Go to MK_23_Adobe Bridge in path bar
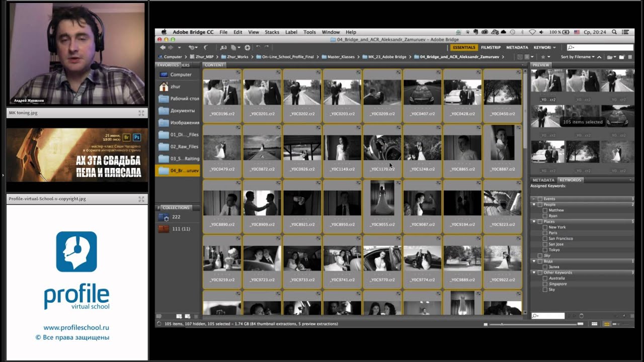Viewport: 644px width, 362px height. (387, 57)
